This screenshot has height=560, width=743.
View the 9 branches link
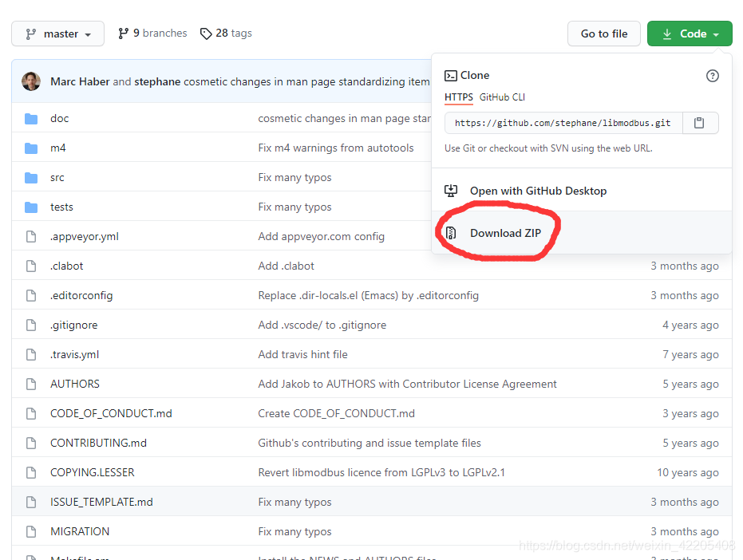(152, 34)
